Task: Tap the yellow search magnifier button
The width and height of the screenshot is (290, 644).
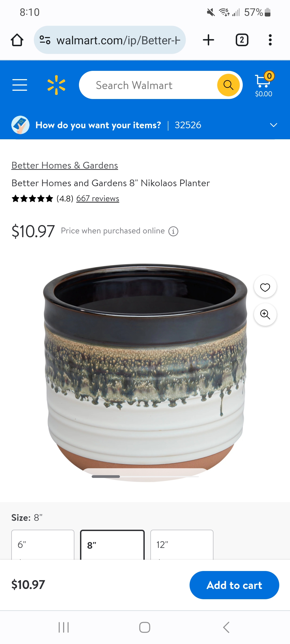Action: (x=228, y=85)
